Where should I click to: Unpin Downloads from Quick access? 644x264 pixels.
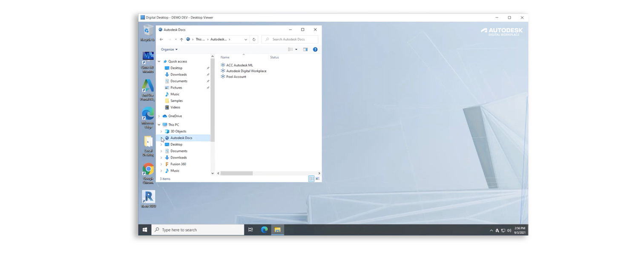point(208,74)
